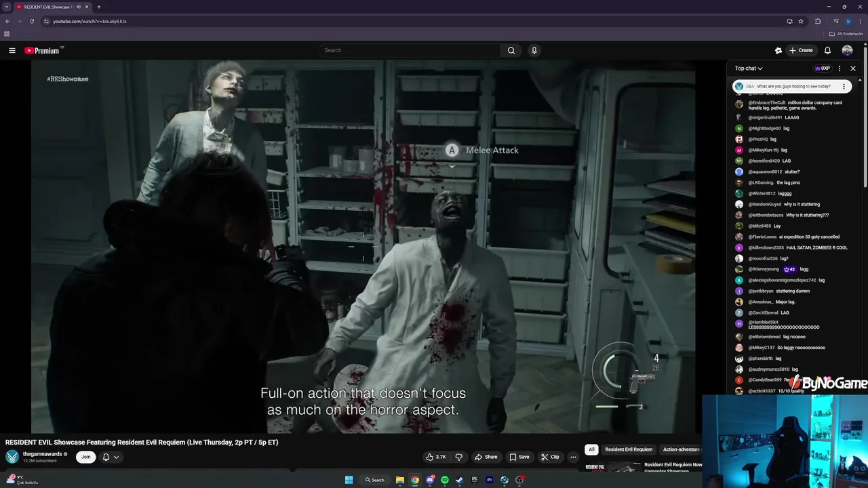Reload the page in Chrome

point(32,21)
